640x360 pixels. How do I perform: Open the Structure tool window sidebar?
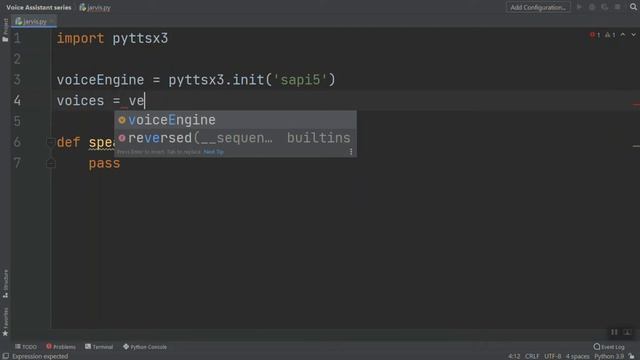(x=5, y=283)
